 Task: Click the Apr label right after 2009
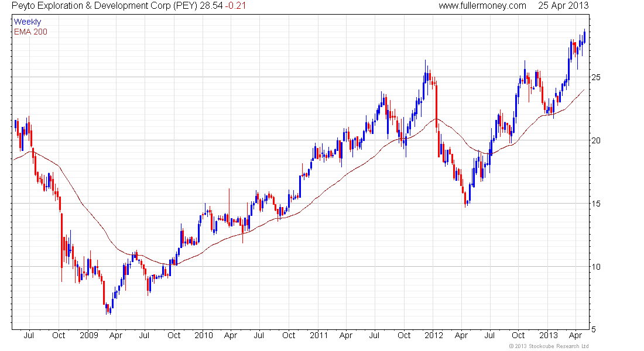(x=116, y=336)
